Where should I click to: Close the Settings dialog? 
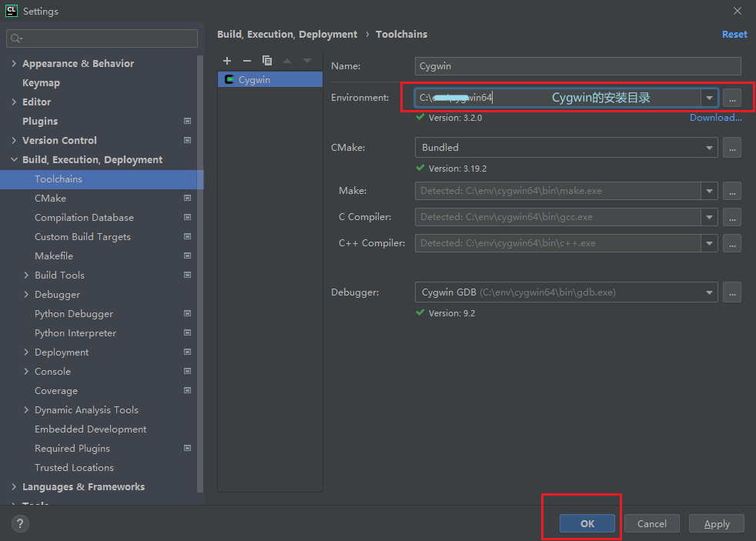click(738, 11)
